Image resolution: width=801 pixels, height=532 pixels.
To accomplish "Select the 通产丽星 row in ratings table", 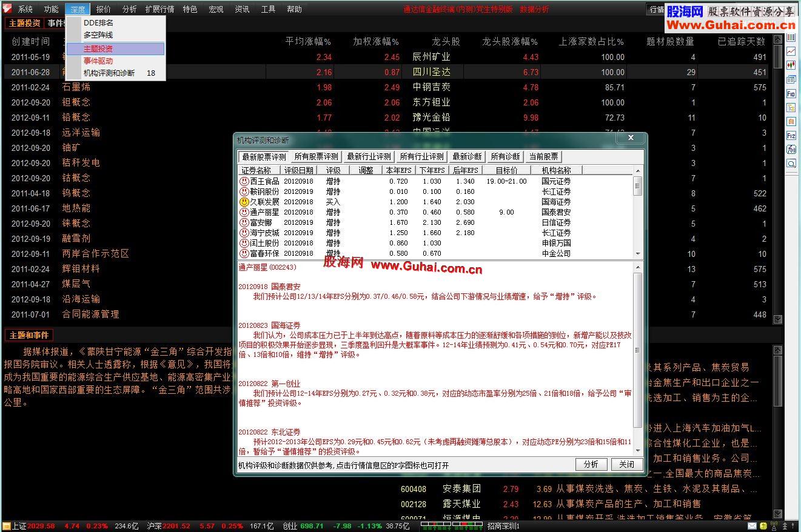I will tap(436, 212).
